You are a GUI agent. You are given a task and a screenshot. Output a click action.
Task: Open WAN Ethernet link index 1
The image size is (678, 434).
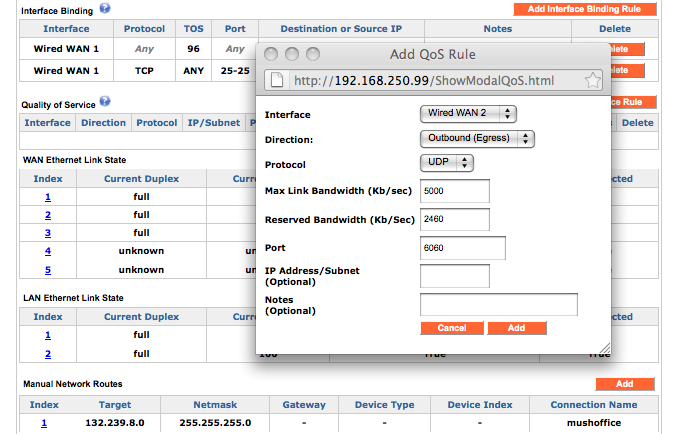48,197
